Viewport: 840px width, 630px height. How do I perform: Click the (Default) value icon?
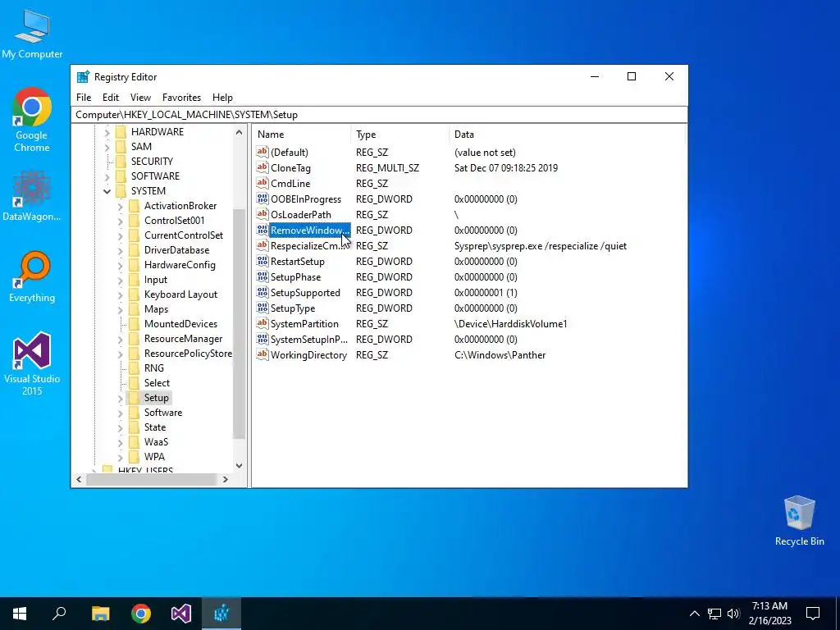click(262, 152)
